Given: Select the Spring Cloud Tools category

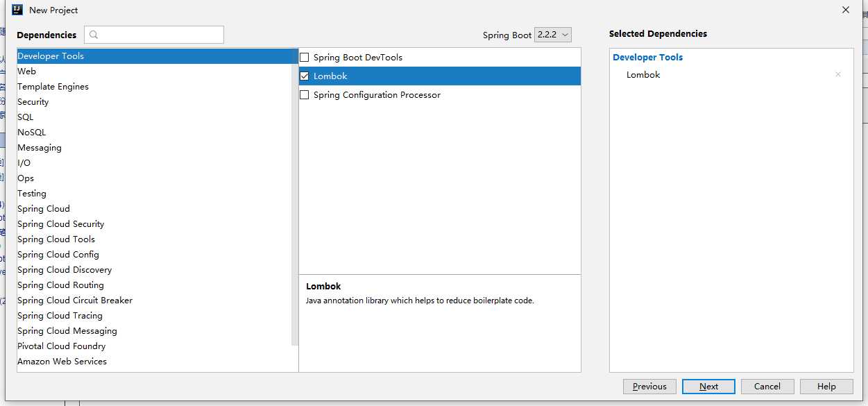Looking at the screenshot, I should click(155, 239).
